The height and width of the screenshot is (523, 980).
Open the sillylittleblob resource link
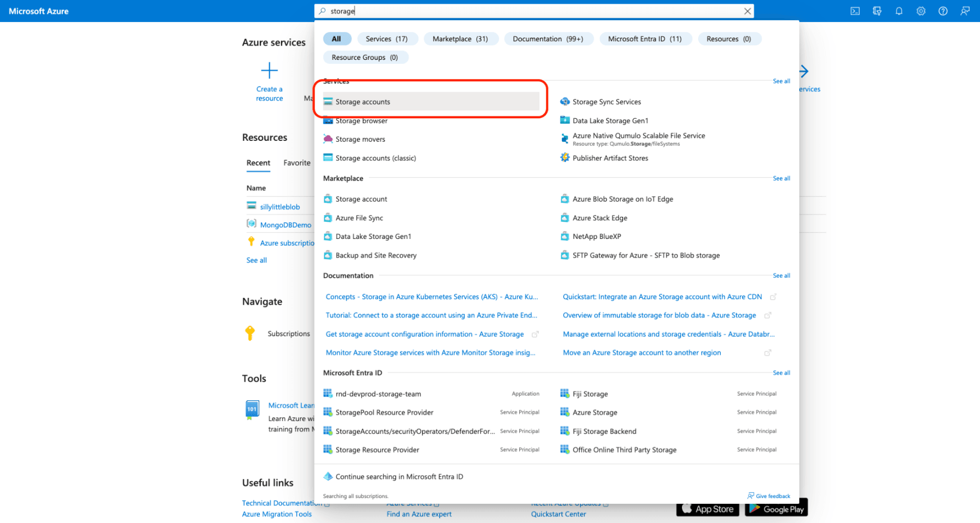click(279, 207)
